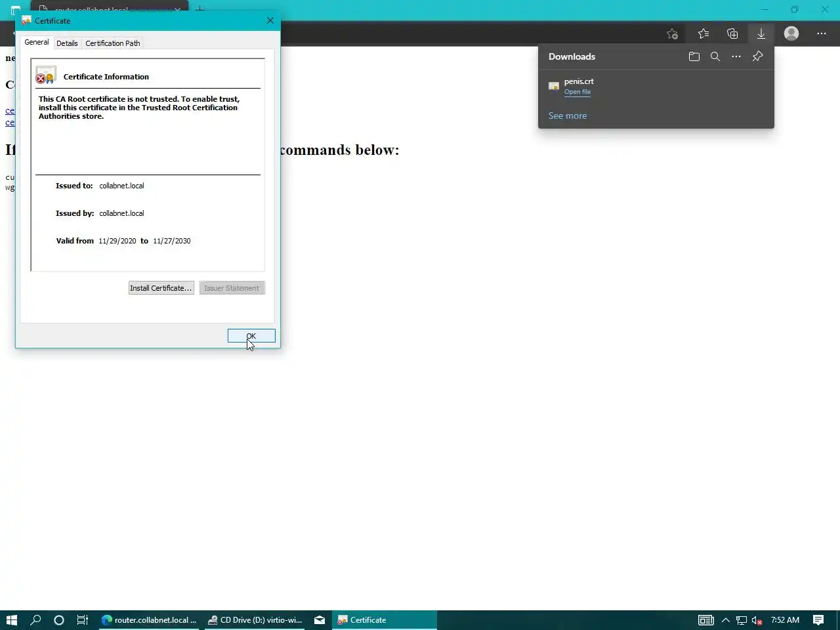
Task: Open Cortana from the taskbar
Action: click(x=59, y=619)
